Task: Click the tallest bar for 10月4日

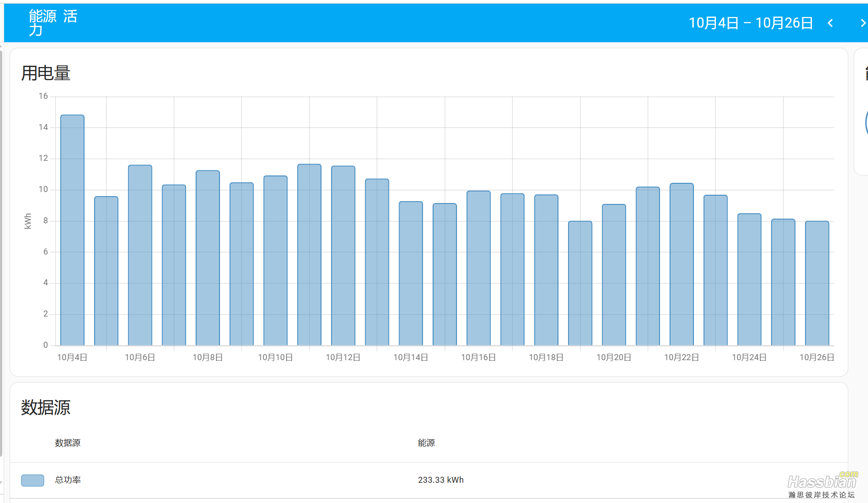Action: click(x=73, y=230)
